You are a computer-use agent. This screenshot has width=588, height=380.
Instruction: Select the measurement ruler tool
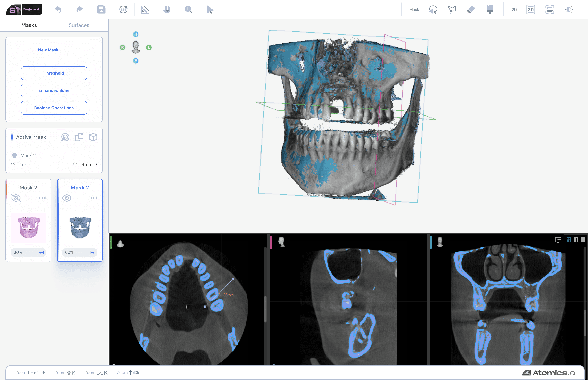[145, 10]
